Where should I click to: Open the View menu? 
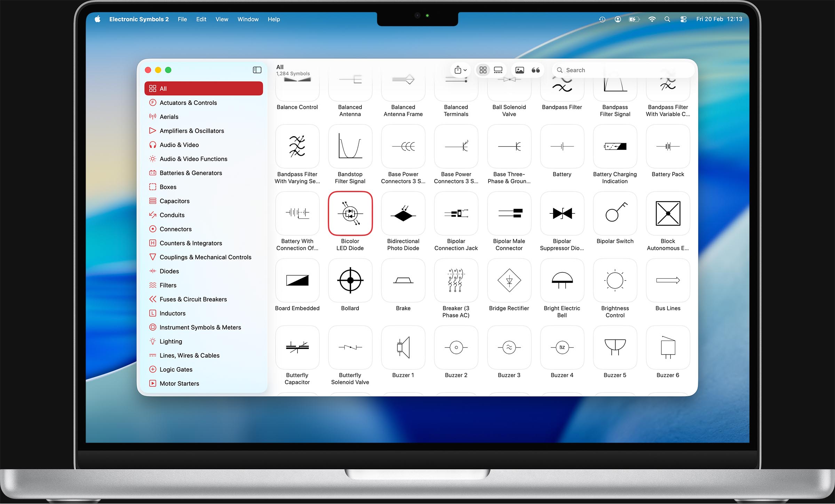[x=222, y=19]
